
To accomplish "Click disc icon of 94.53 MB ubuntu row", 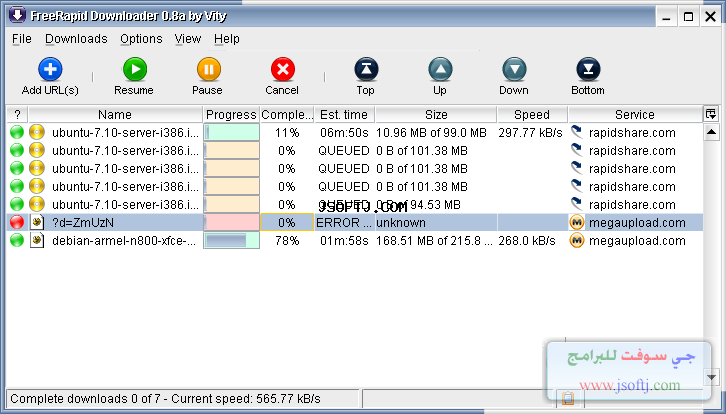I will coord(37,204).
